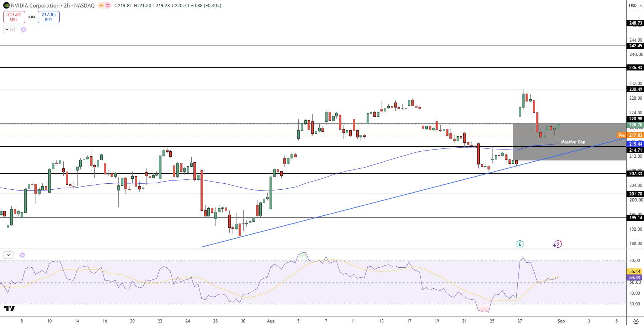Click the green 220.70 last price label
Image resolution: width=644 pixels, height=325 pixels.
(x=635, y=125)
